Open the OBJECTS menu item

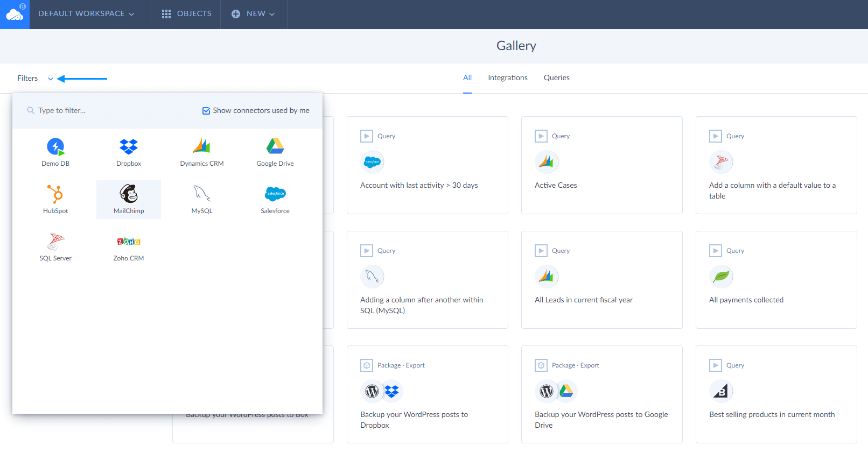[x=187, y=14]
